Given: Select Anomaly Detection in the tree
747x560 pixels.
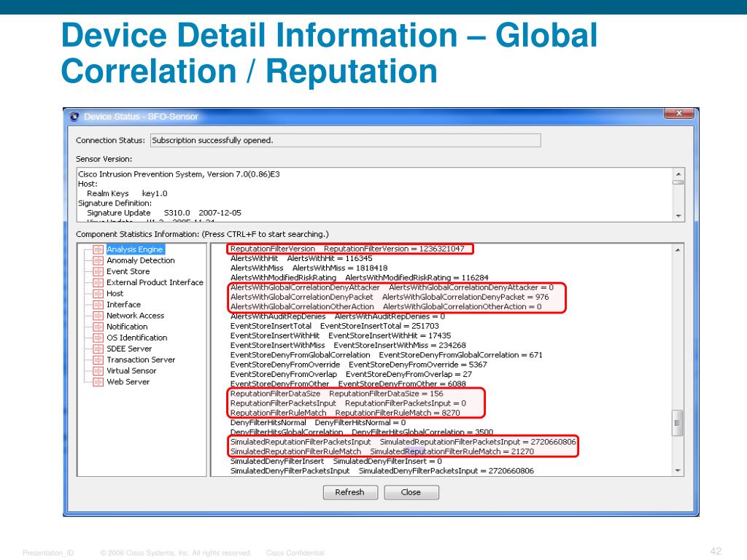Looking at the screenshot, I should pyautogui.click(x=141, y=260).
